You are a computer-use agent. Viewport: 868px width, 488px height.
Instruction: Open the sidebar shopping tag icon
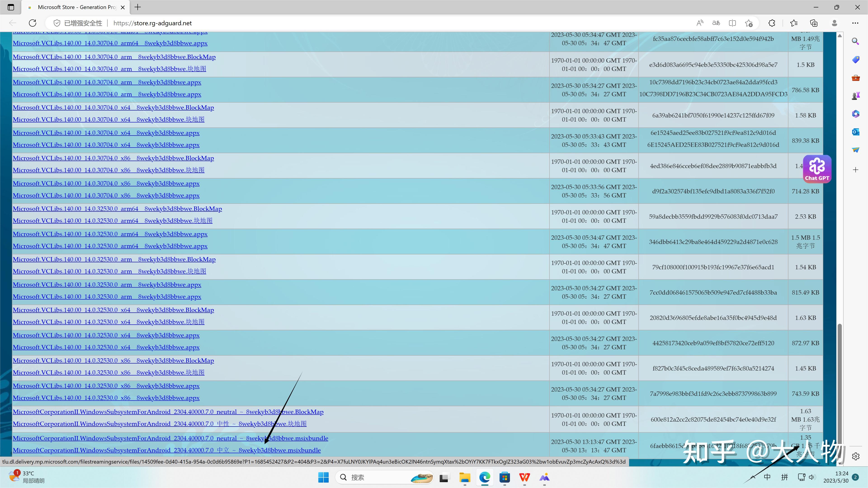(856, 60)
